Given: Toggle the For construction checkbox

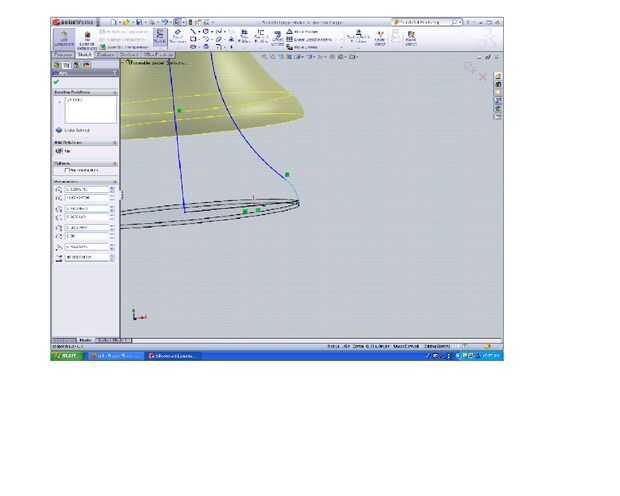Looking at the screenshot, I should coord(67,170).
